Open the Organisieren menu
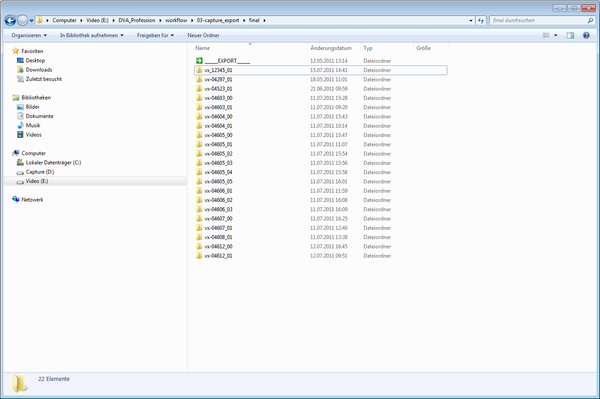Screen dimensions: 600x399 29,35
